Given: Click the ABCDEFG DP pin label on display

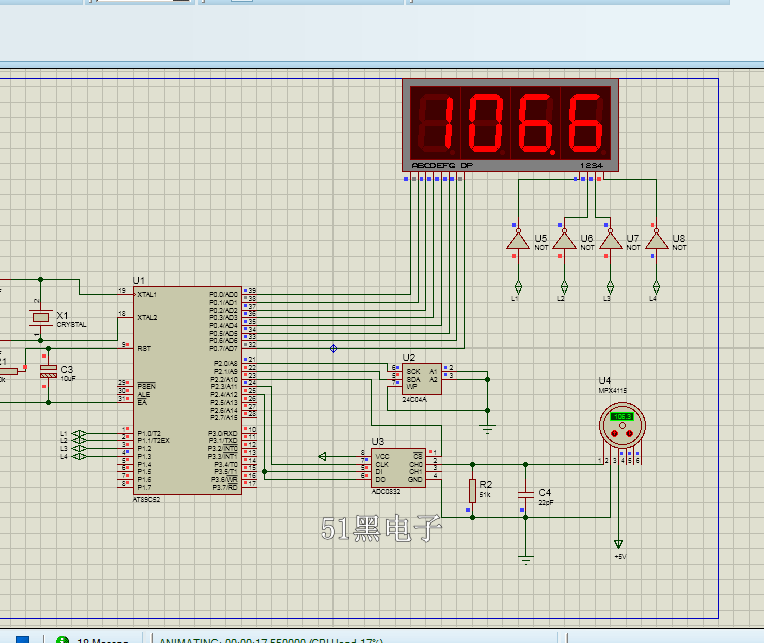Looking at the screenshot, I should (x=442, y=166).
